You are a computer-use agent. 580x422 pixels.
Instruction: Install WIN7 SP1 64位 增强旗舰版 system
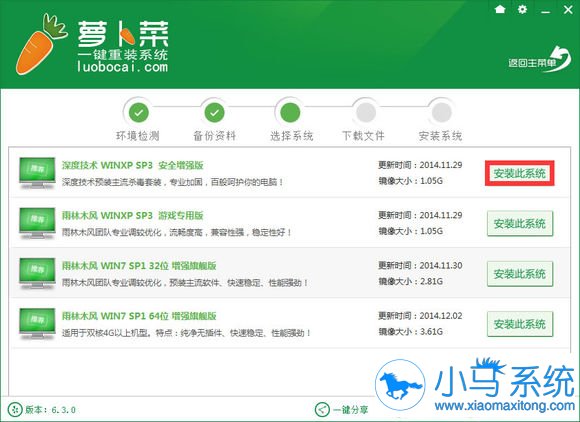pyautogui.click(x=520, y=324)
